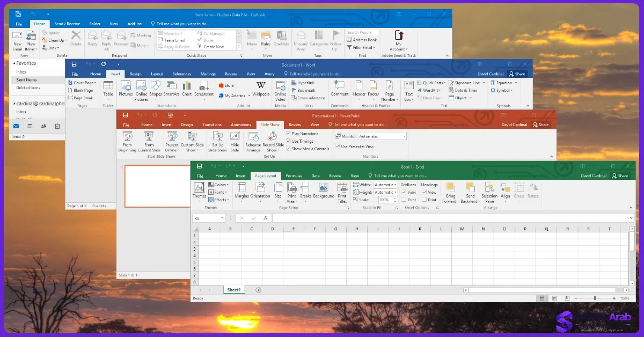Click Hide Slide in PowerPoint
644x337 pixels.
click(x=235, y=142)
